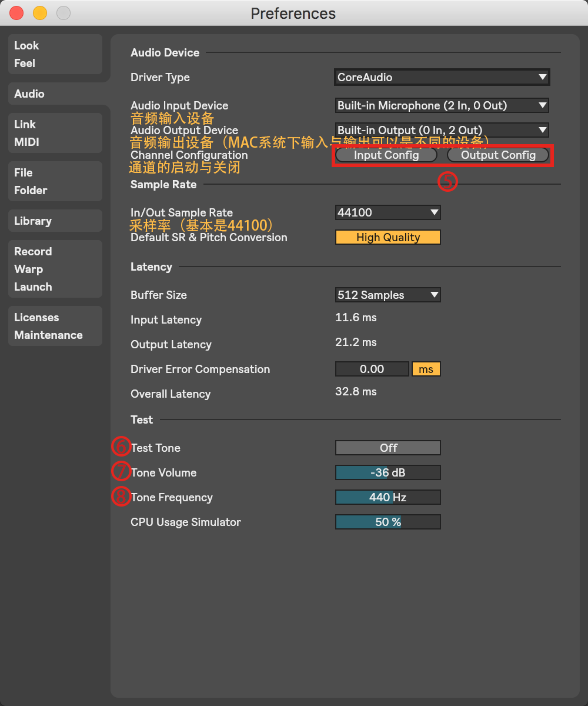This screenshot has width=588, height=706.
Task: Switch to the Record Warp Launch tab
Action: point(55,269)
